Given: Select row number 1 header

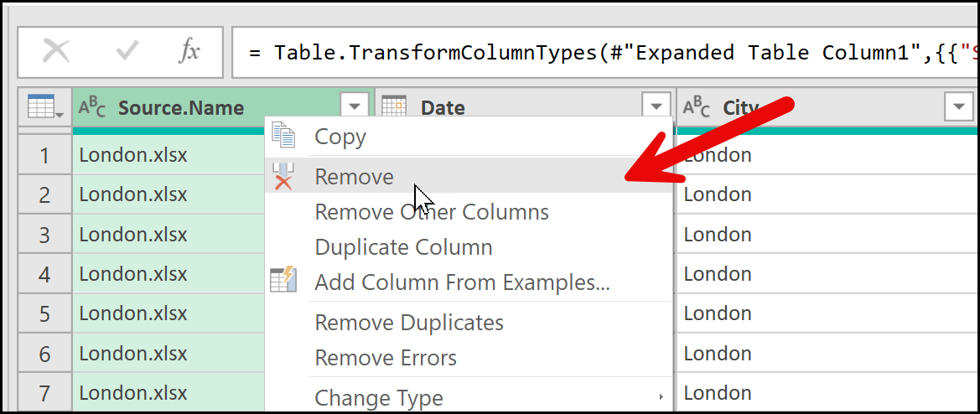Looking at the screenshot, I should coord(44,155).
